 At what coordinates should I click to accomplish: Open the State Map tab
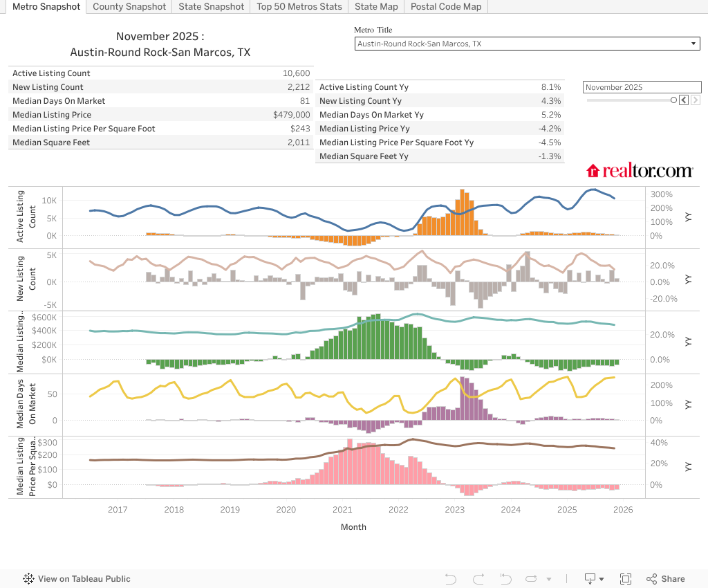pyautogui.click(x=376, y=6)
